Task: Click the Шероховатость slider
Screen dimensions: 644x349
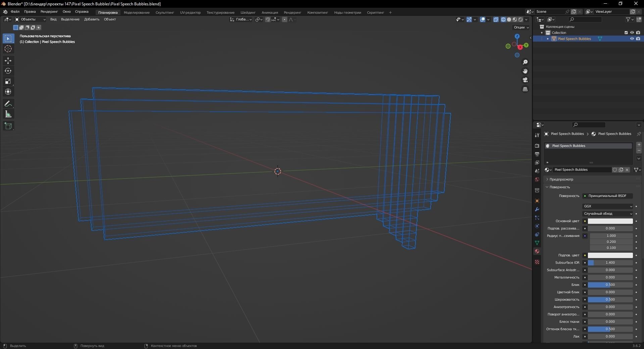Action: 610,300
